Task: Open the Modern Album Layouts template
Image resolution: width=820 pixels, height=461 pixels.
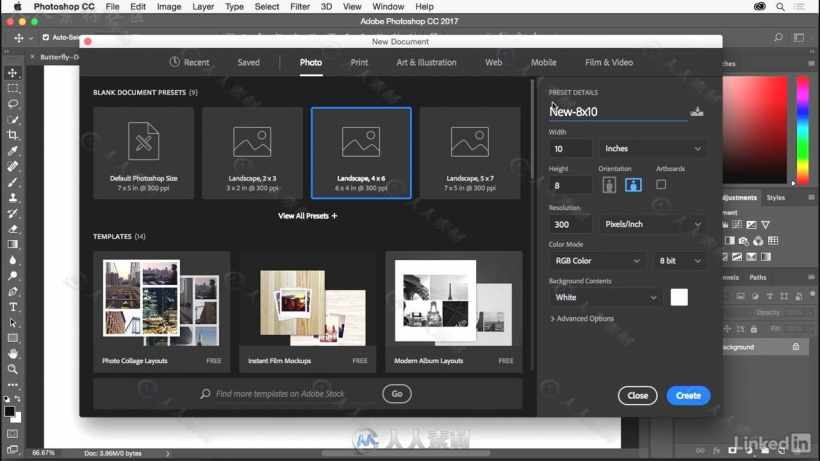Action: point(453,312)
